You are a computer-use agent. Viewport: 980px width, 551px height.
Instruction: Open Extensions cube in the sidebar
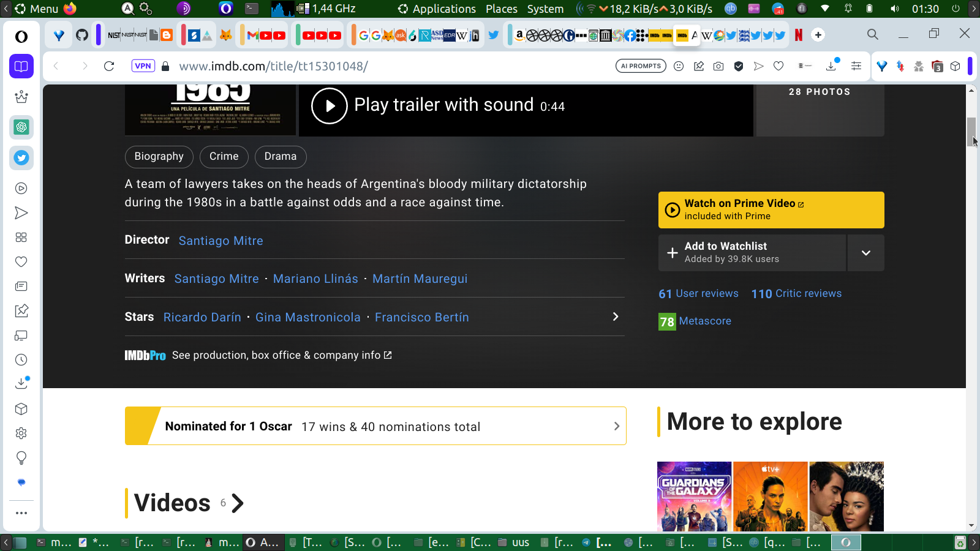[x=21, y=409]
